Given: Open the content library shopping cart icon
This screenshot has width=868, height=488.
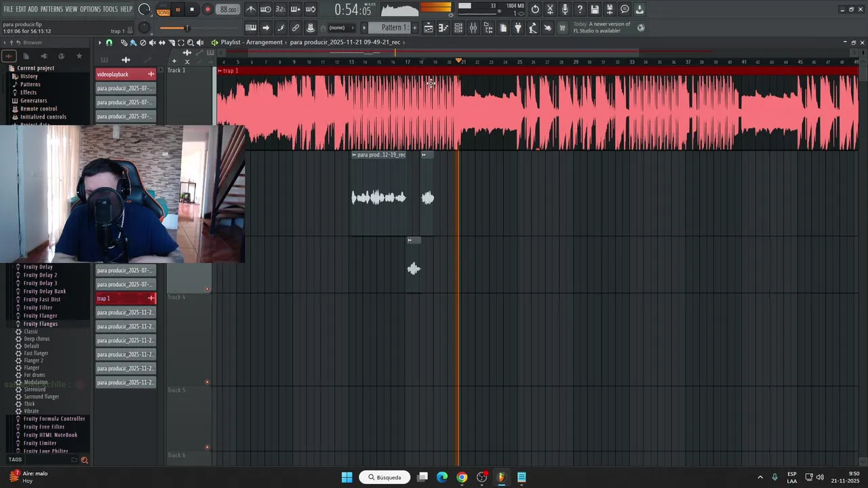Looking at the screenshot, I should [562, 28].
